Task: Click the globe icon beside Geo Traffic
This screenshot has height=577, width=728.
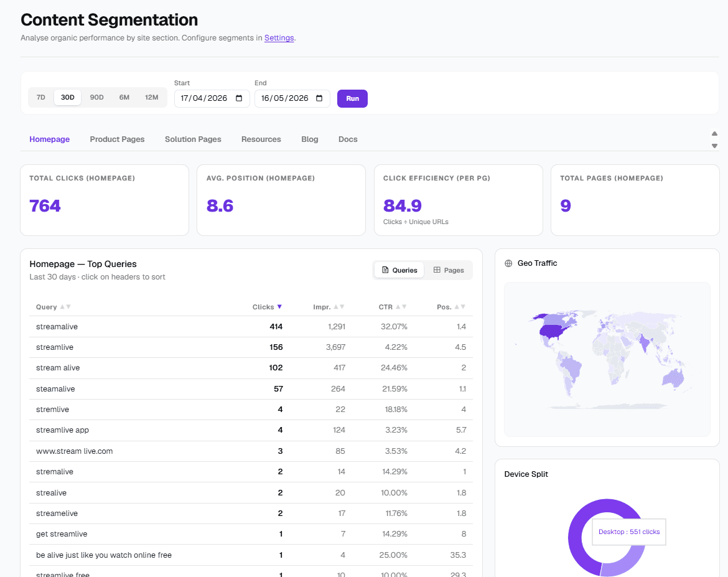Action: pos(508,263)
